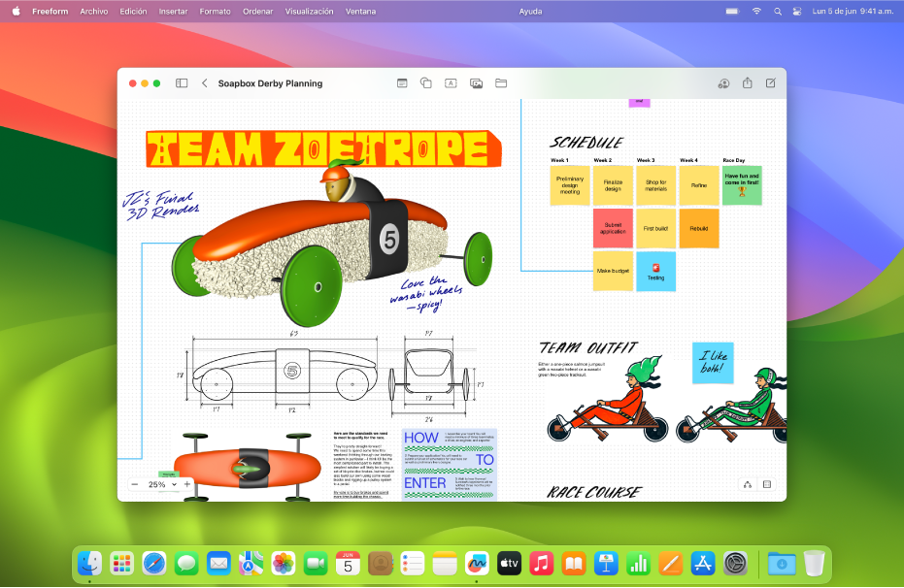Open the Ayuda menu for help
This screenshot has width=904, height=588.
pos(531,12)
